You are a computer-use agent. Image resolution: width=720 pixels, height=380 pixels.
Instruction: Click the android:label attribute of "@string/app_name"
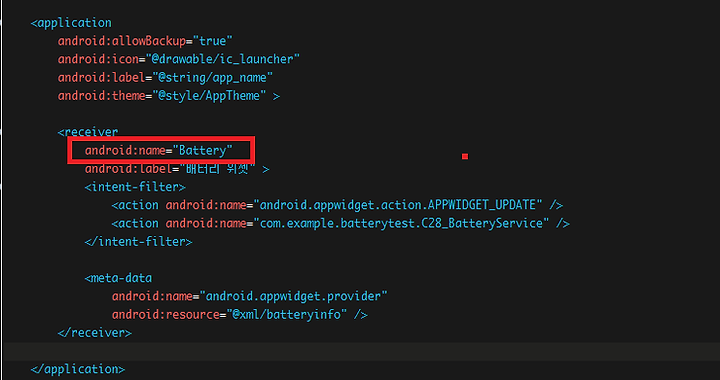[x=101, y=78]
